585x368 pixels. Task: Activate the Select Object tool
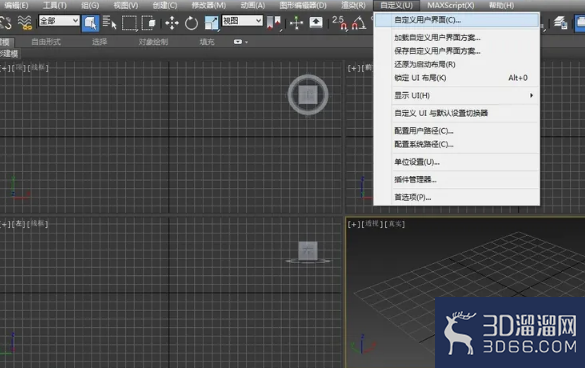[x=90, y=23]
